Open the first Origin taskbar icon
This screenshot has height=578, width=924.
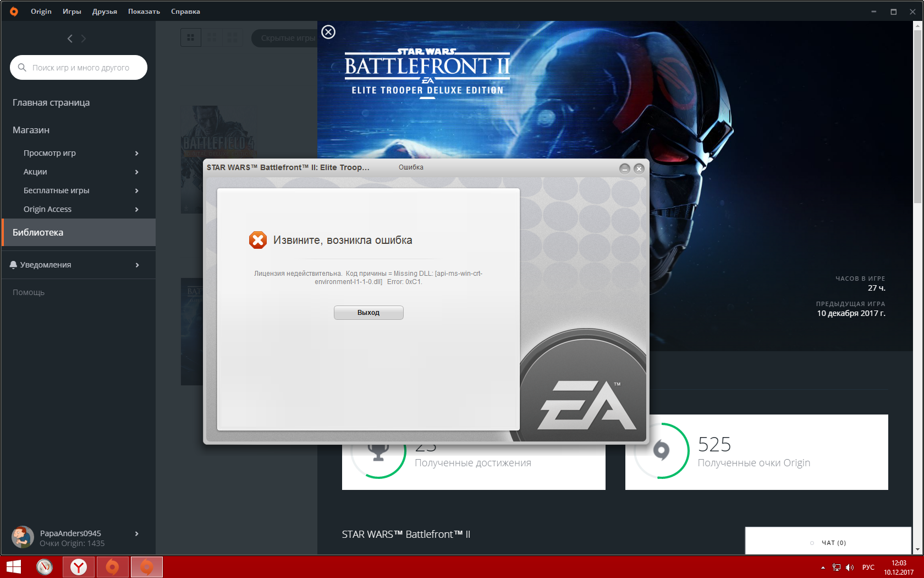[x=112, y=567]
